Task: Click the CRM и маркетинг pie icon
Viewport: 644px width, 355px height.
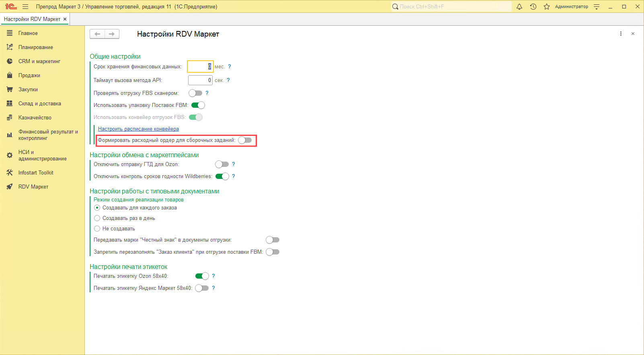Action: [x=10, y=61]
